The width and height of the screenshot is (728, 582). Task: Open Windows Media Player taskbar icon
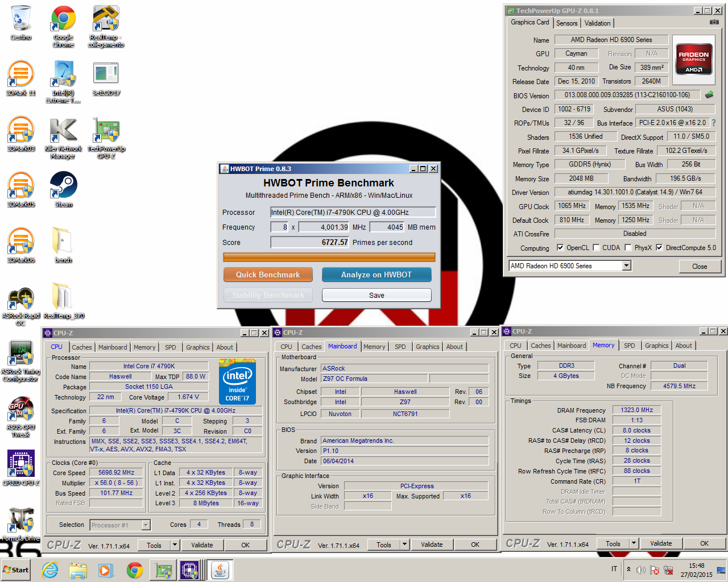(x=106, y=570)
